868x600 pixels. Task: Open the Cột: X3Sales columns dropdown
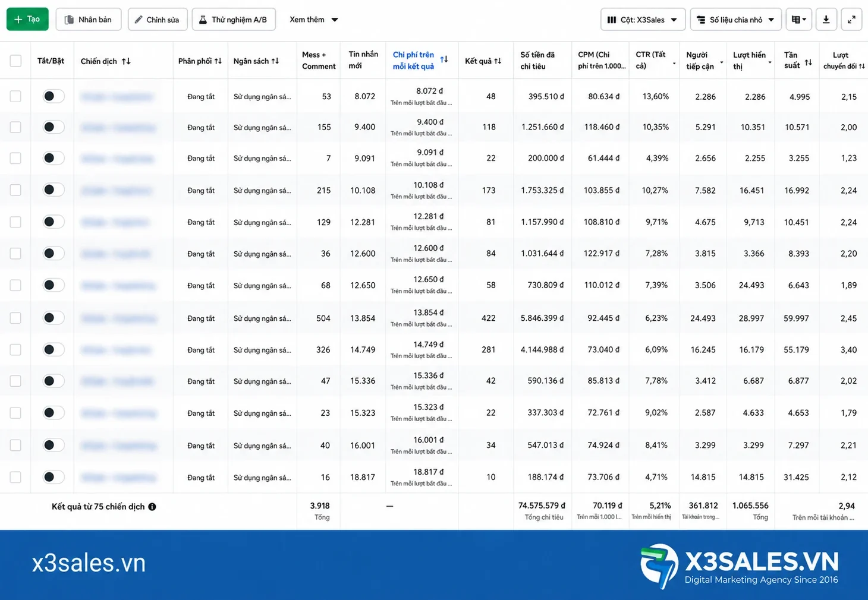(x=643, y=20)
